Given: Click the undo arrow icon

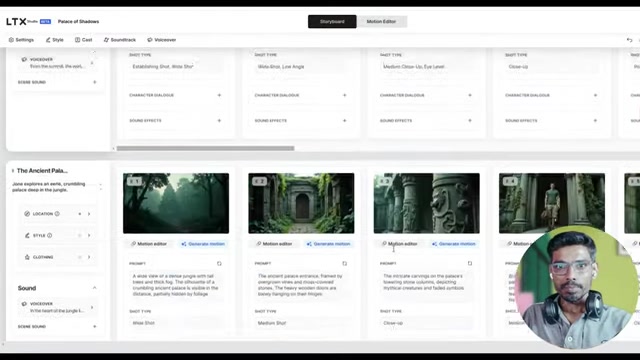Looking at the screenshot, I should coord(629,40).
